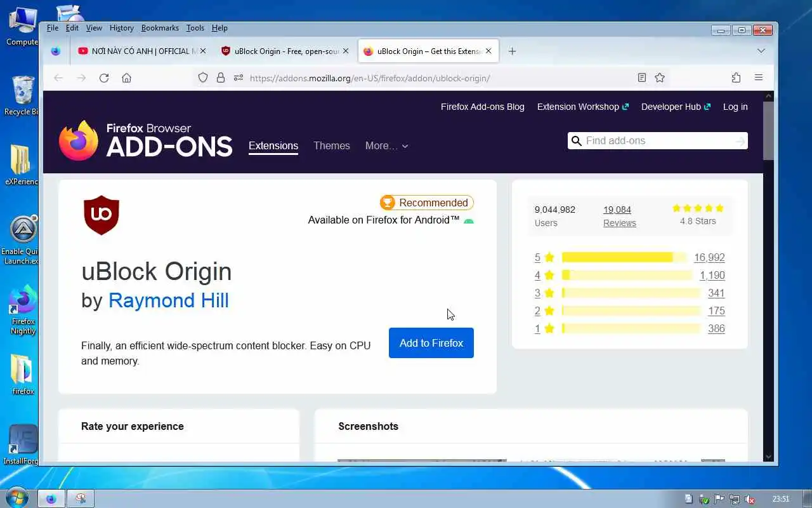Click the Firefox Add-ons logo
Image resolution: width=812 pixels, height=508 pixels.
145,141
